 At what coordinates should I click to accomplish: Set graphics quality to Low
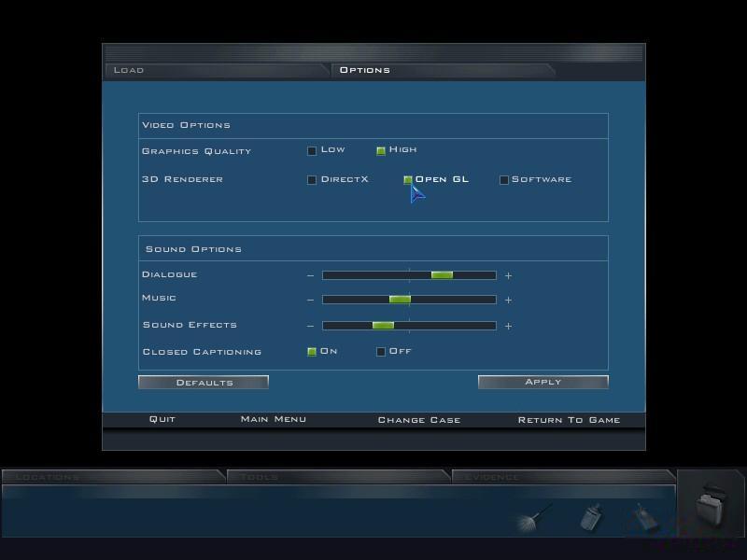312,151
